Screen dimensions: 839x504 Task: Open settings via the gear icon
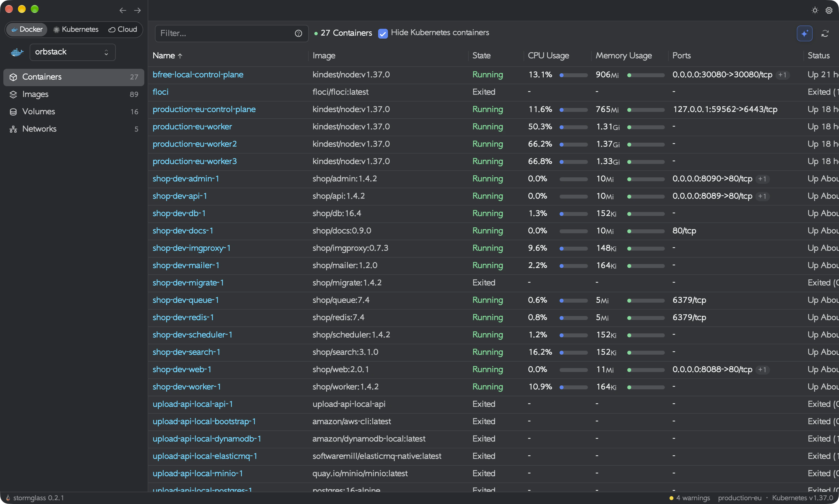[829, 11]
